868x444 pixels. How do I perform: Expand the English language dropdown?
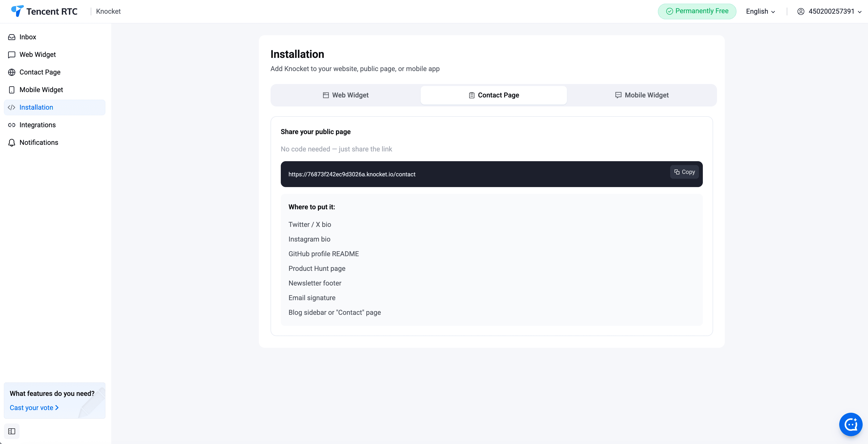pyautogui.click(x=760, y=11)
